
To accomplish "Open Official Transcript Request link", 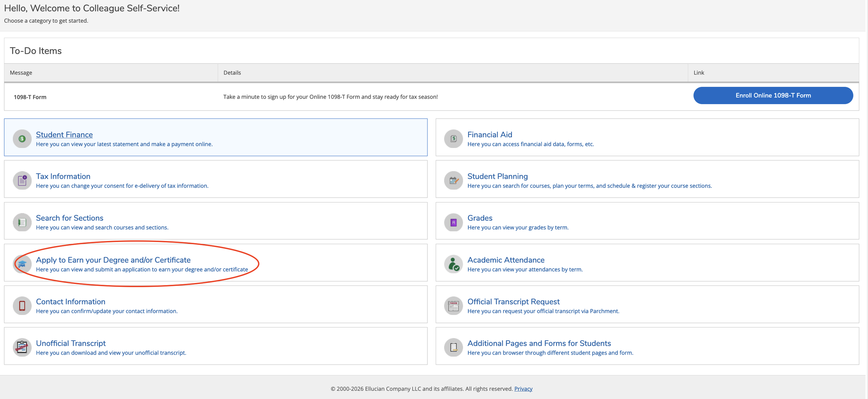I will 513,302.
